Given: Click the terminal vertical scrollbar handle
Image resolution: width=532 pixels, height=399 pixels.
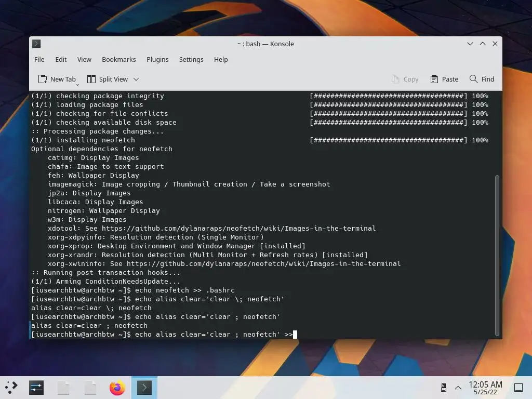Looking at the screenshot, I should (497, 256).
